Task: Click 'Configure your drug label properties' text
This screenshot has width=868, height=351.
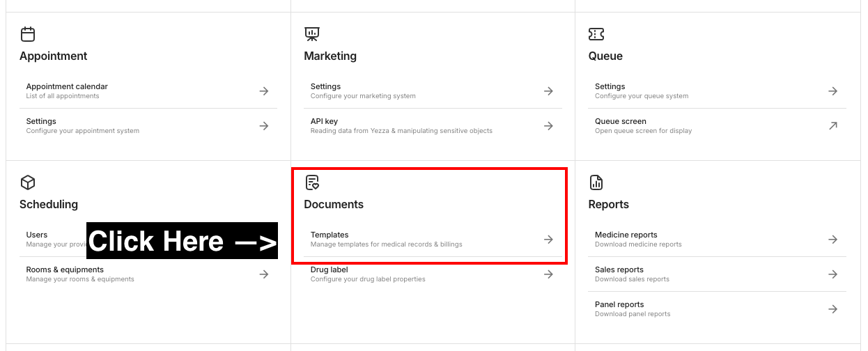Action: (368, 279)
